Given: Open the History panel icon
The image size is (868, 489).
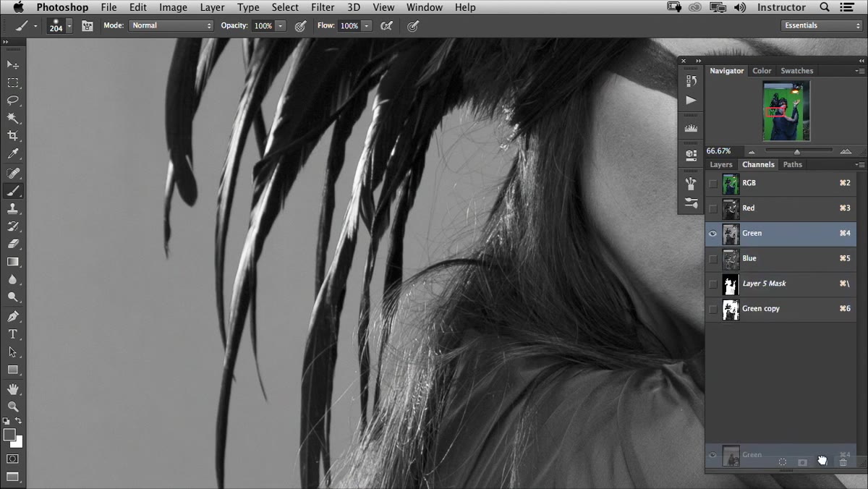Looking at the screenshot, I should [x=691, y=82].
